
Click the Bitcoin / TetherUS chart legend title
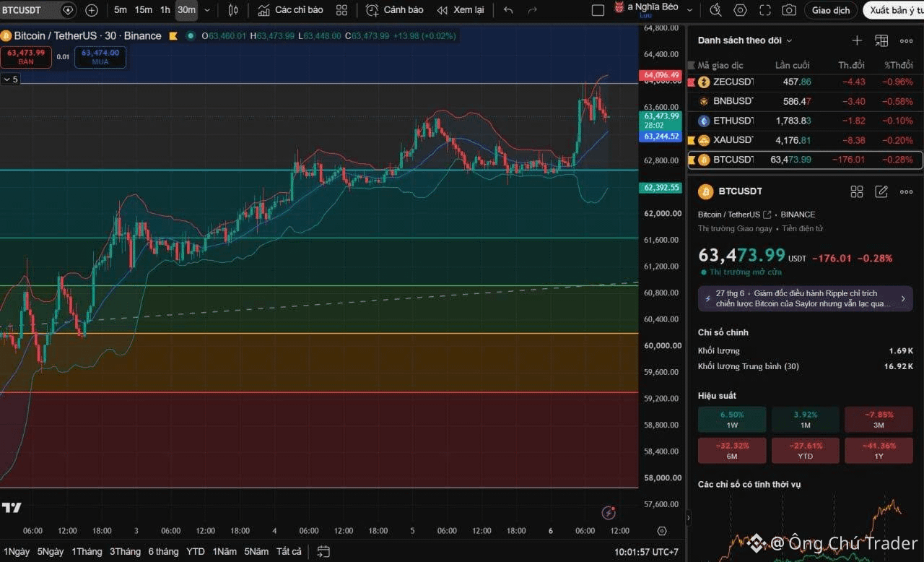pyautogui.click(x=88, y=36)
